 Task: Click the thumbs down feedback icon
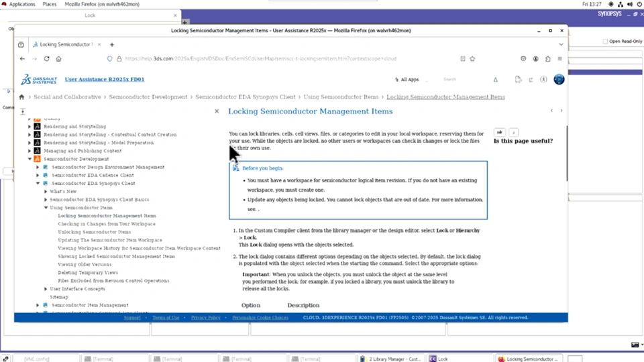point(513,132)
